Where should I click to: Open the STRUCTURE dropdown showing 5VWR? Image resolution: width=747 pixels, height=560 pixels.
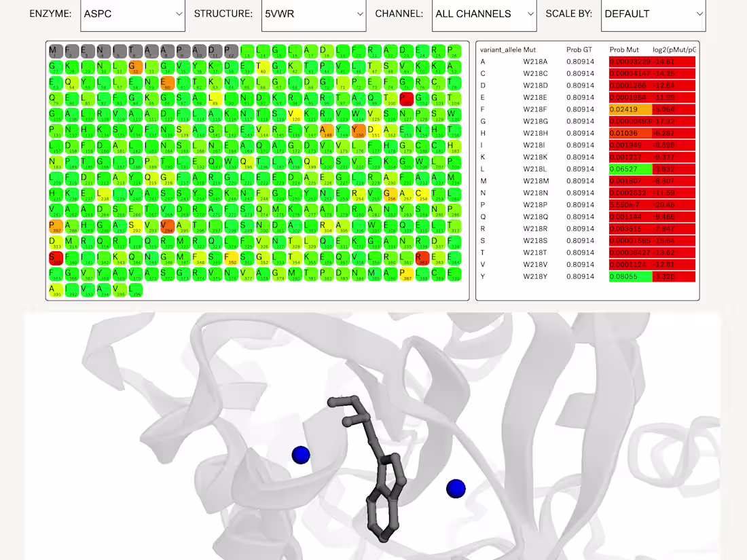[314, 14]
